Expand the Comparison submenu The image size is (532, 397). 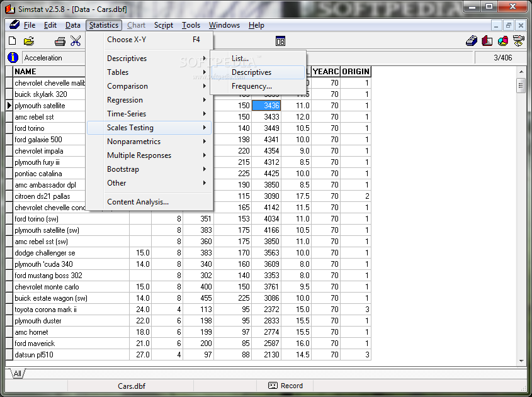pos(149,86)
